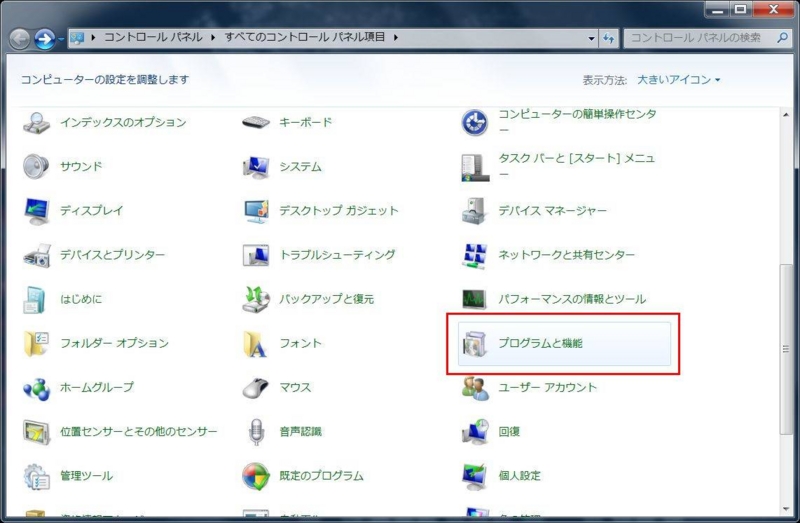The image size is (800, 523).
Task: Click the マウス icon
Action: [x=256, y=388]
